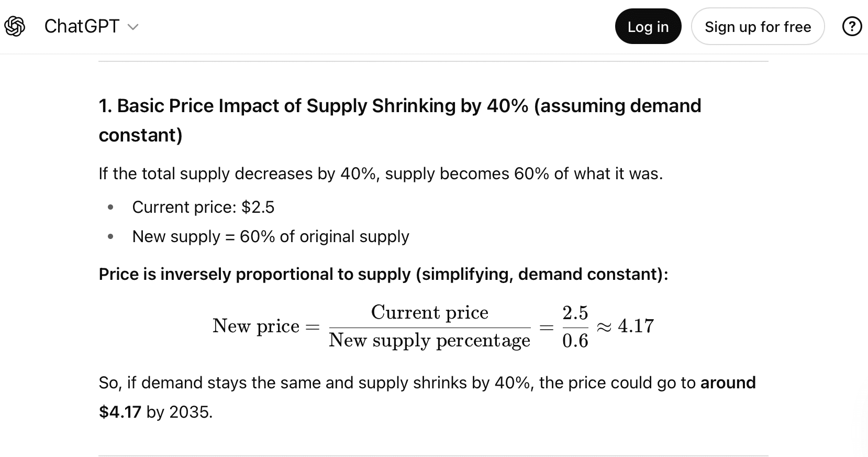Click 'by 2035.' in the final line

tap(180, 412)
